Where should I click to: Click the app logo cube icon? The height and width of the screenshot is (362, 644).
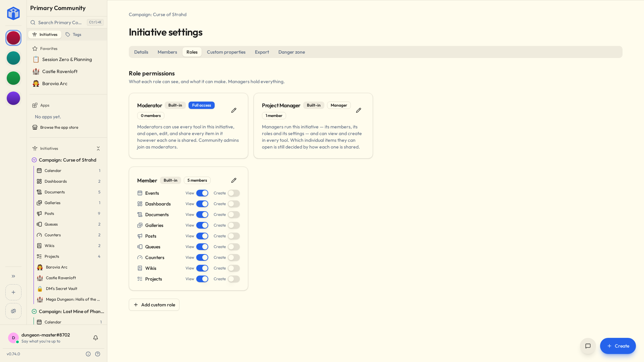click(13, 13)
